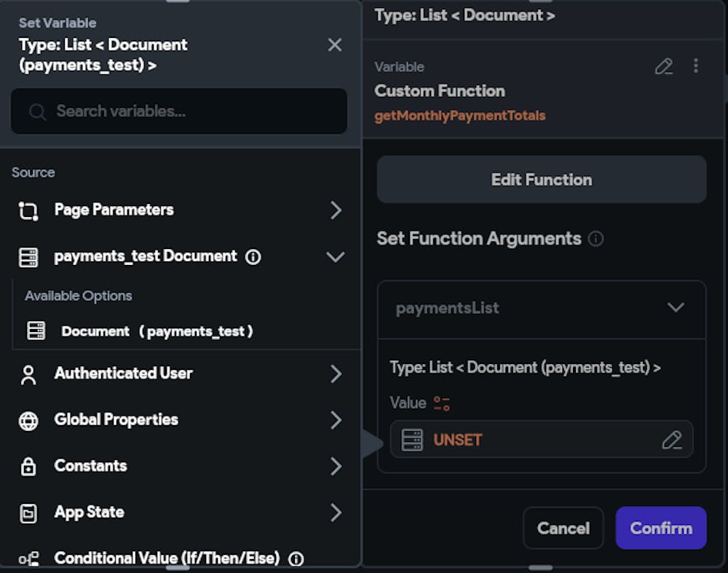Collapse the payments_test Document section
728x573 pixels.
(x=335, y=257)
